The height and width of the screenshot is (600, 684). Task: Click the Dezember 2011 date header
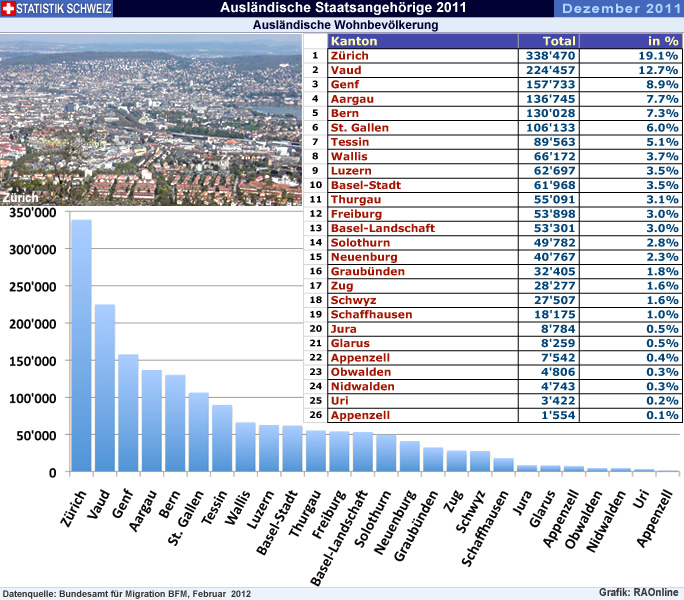point(621,9)
